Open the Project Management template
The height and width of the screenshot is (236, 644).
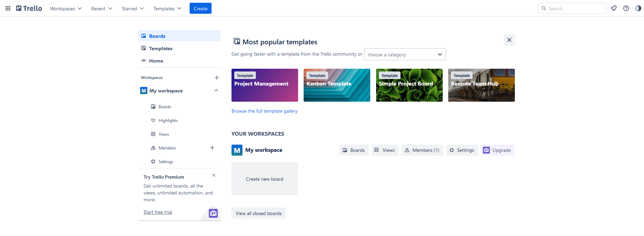coord(265,85)
